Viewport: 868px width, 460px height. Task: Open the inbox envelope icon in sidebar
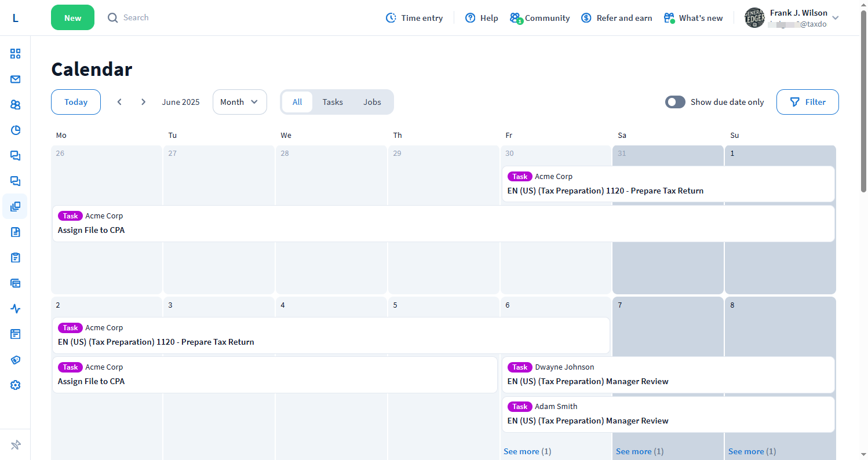coord(16,79)
